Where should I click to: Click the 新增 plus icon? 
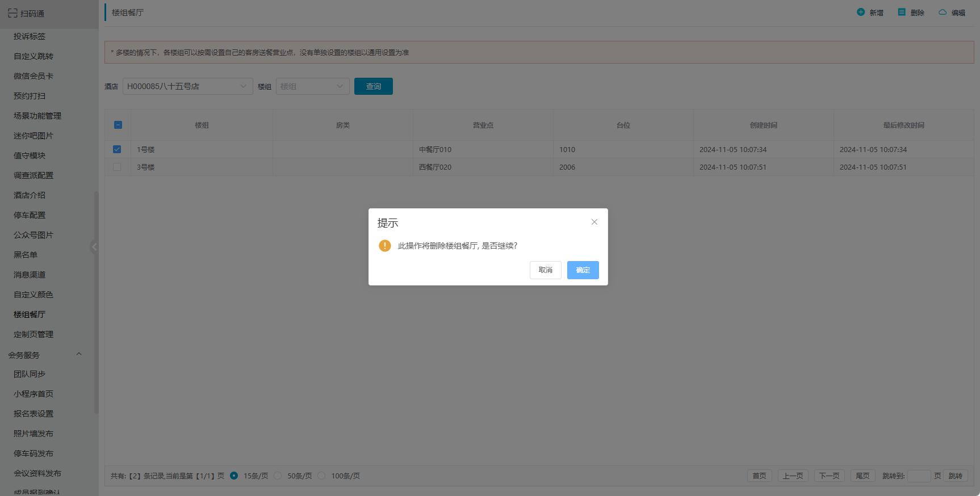pos(861,12)
